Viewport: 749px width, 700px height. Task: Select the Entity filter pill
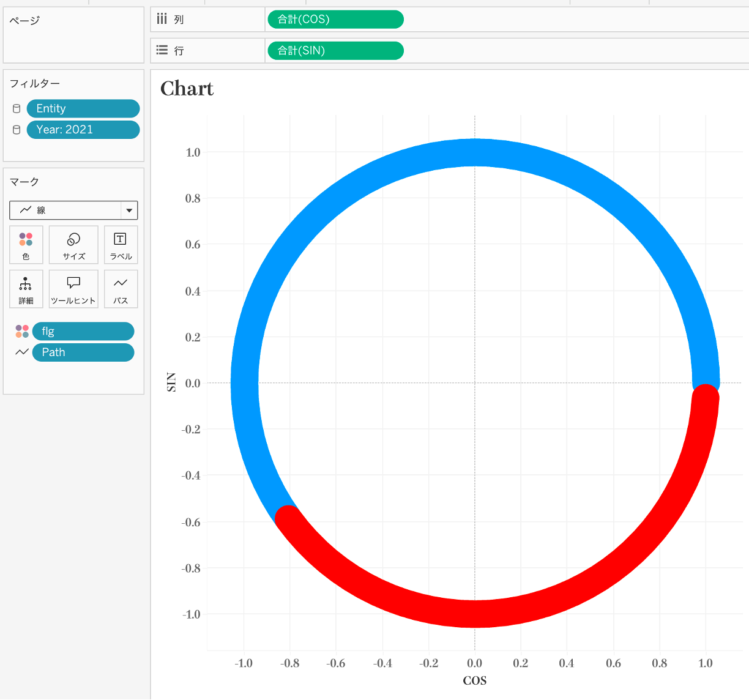pos(83,109)
